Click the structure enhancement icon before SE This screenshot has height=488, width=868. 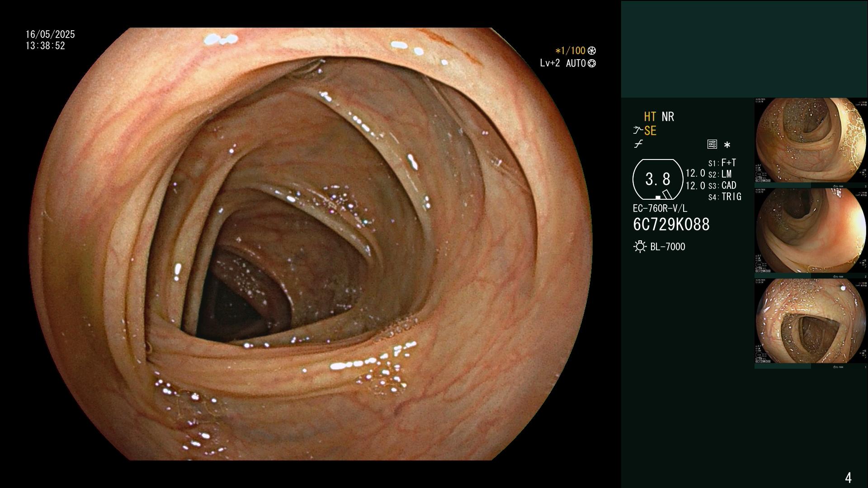click(638, 131)
